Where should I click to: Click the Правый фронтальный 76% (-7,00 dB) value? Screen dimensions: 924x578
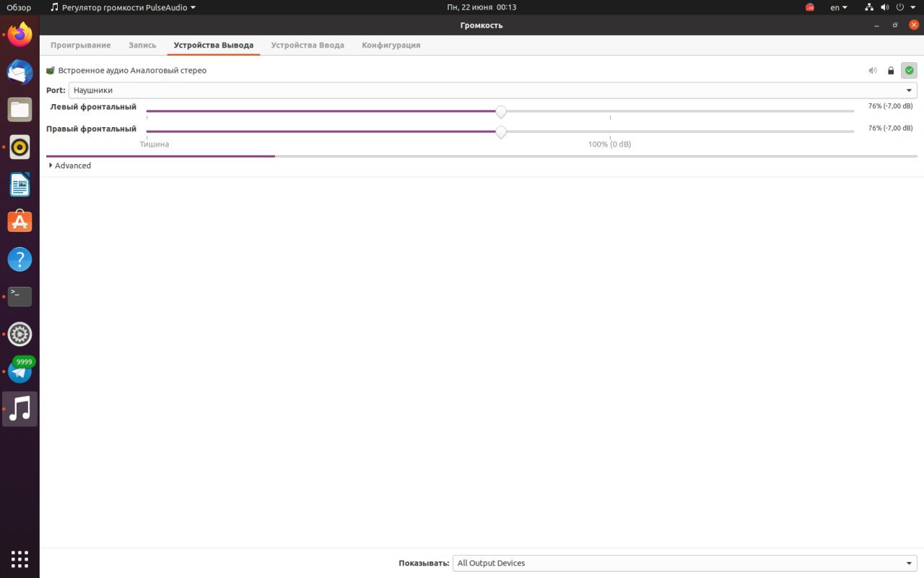pos(890,128)
